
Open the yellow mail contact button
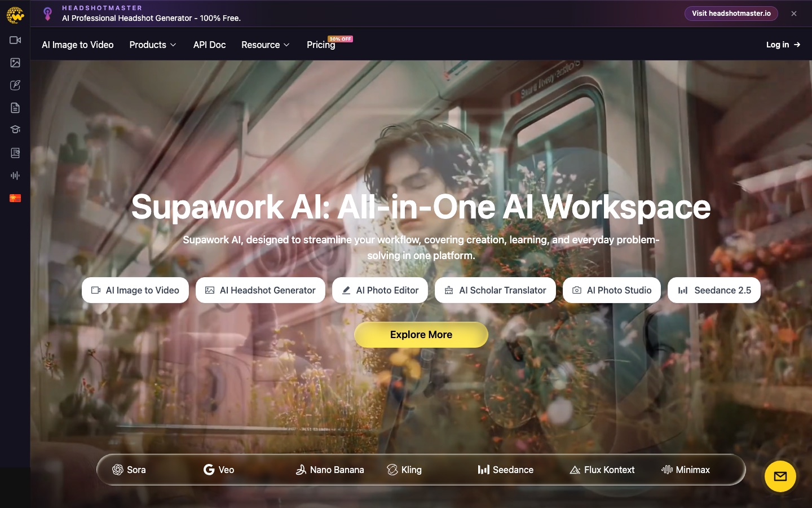tap(780, 476)
